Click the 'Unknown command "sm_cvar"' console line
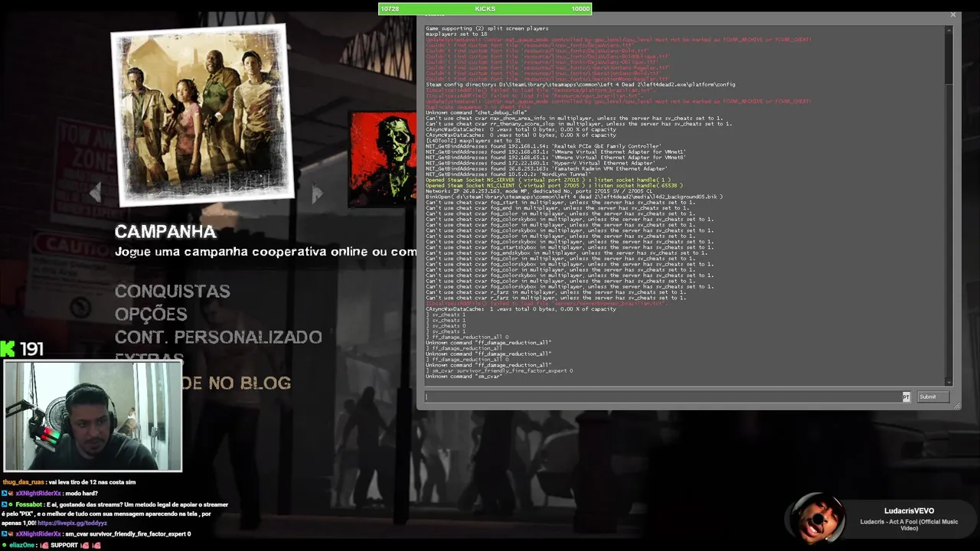 click(464, 377)
